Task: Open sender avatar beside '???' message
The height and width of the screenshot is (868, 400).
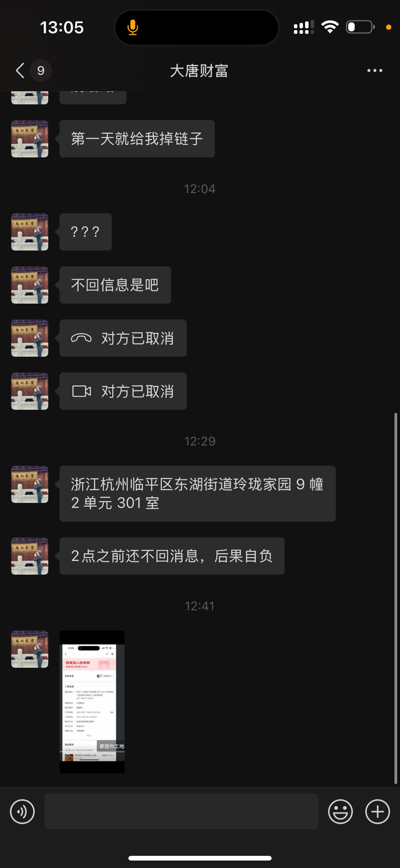Action: click(30, 232)
